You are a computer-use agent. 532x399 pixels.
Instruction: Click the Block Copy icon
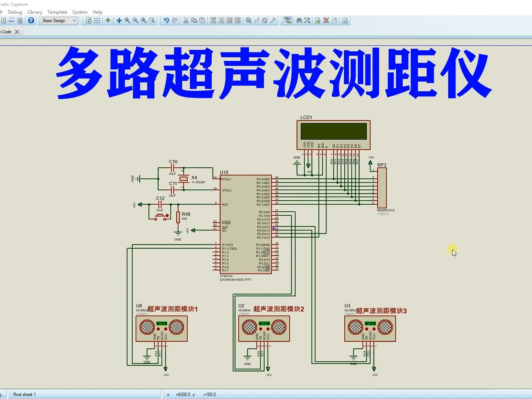click(213, 21)
